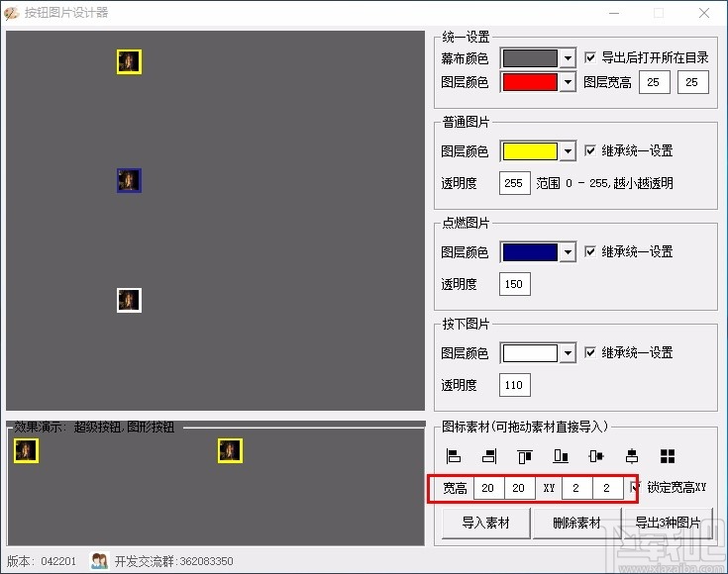Image resolution: width=728 pixels, height=574 pixels.
Task: Click 按下图片 透明度 field showing 110
Action: pos(514,385)
